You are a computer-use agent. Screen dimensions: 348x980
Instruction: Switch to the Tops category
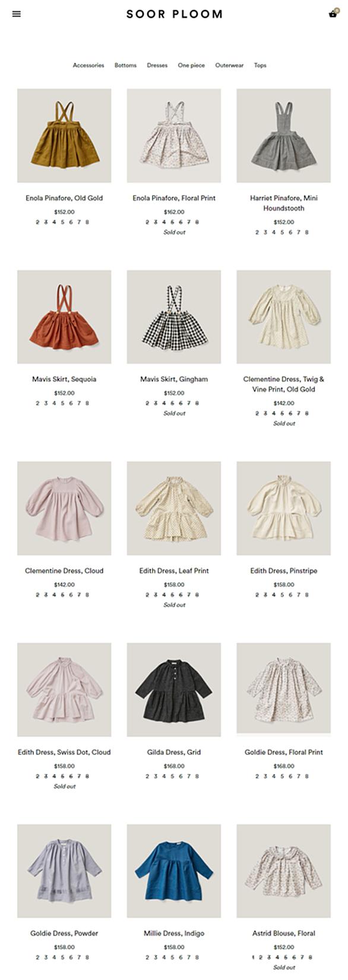[260, 65]
